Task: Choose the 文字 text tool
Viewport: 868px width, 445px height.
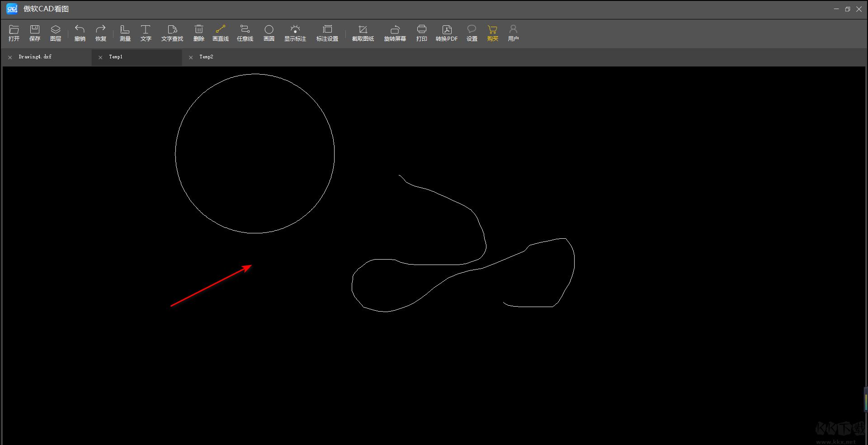Action: coord(146,33)
